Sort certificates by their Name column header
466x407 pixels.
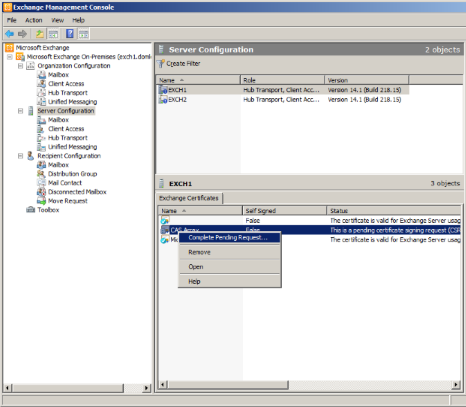pyautogui.click(x=200, y=211)
